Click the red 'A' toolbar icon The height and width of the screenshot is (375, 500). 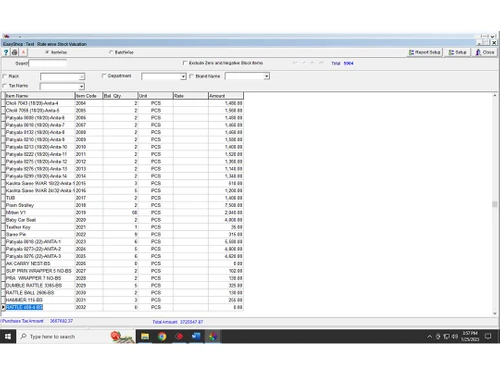coord(23,52)
